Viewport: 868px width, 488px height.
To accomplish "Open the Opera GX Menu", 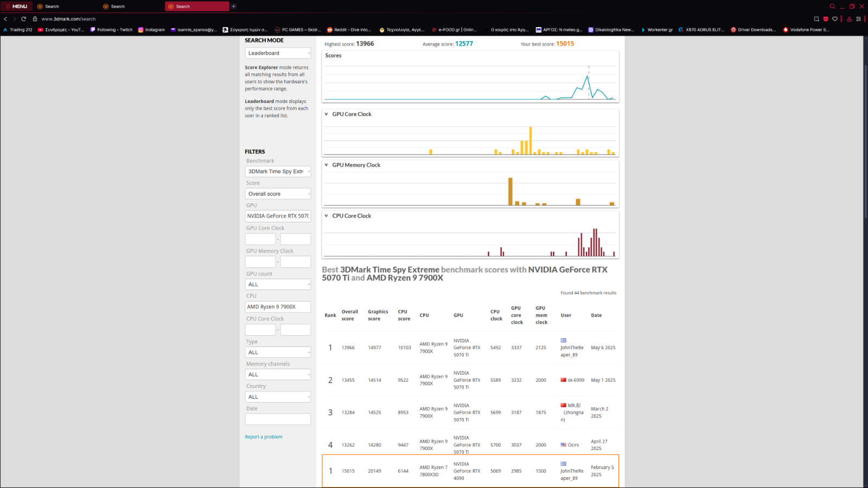I will pos(16,7).
